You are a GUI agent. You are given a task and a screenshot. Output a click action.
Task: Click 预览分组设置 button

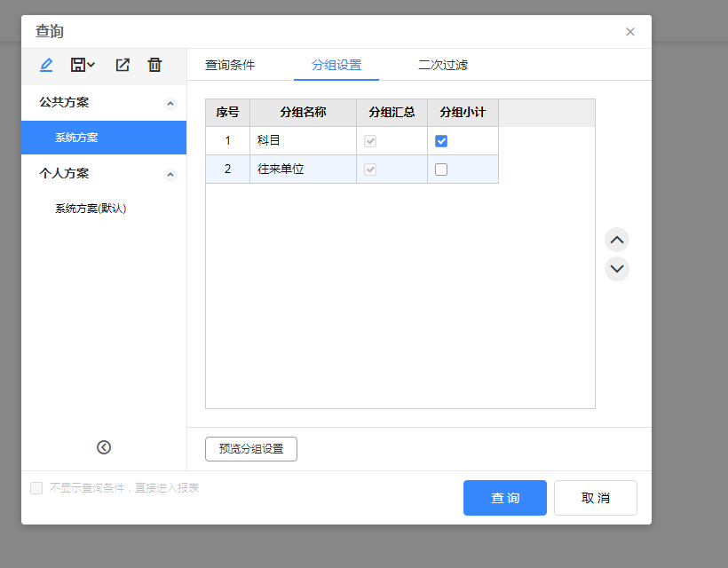(251, 449)
